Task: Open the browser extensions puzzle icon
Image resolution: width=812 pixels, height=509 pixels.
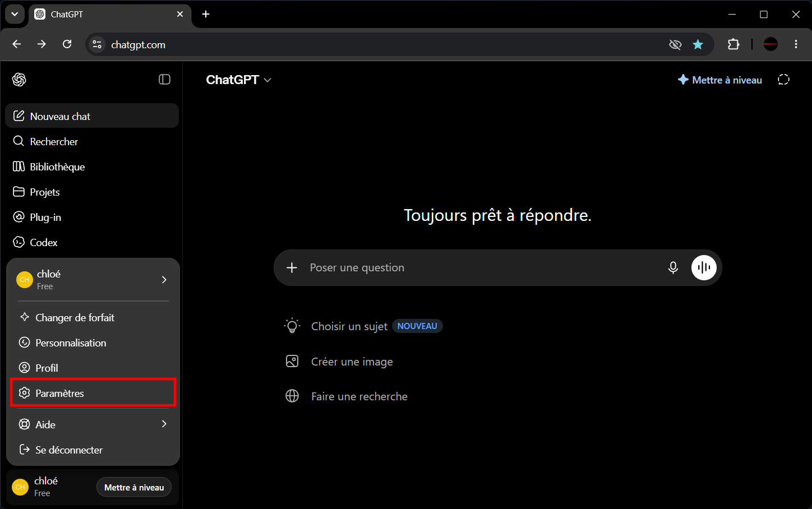Action: click(733, 44)
